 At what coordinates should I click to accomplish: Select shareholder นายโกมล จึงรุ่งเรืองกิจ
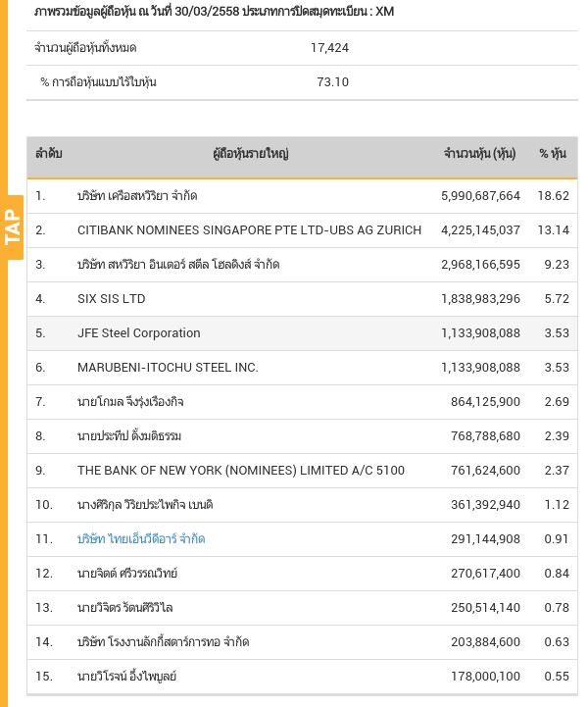click(130, 402)
